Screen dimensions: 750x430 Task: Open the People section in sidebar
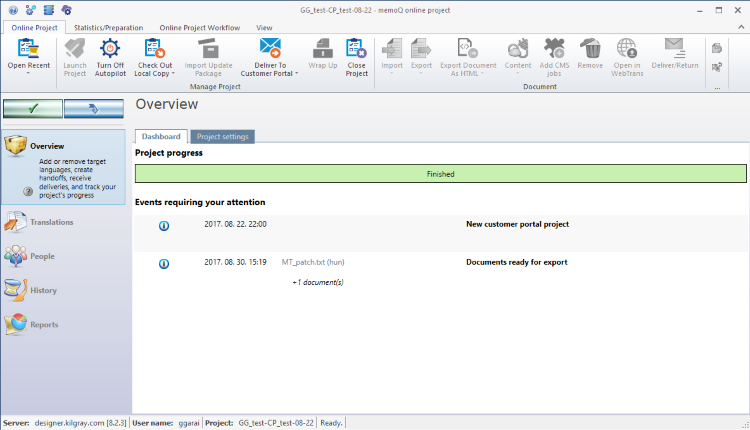[x=42, y=256]
